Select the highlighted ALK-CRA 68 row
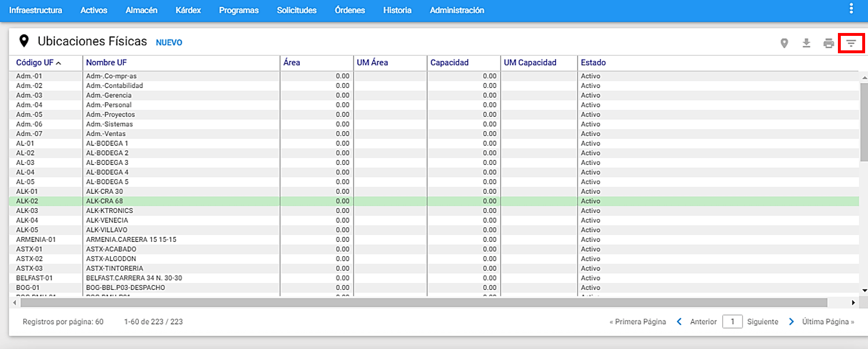This screenshot has height=349, width=868. pyautogui.click(x=433, y=201)
